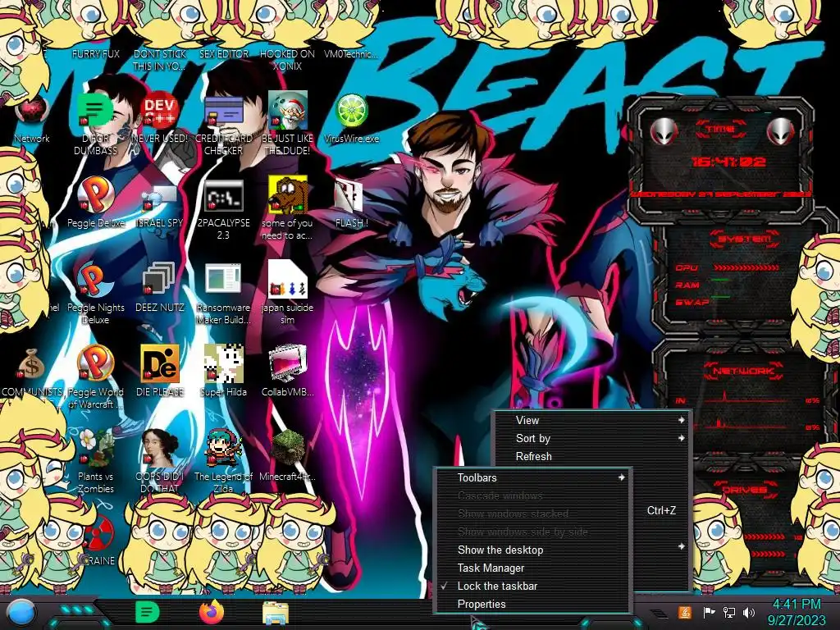Select the DEEZ NUTZ stacked-windows icon
The width and height of the screenshot is (840, 630).
pyautogui.click(x=159, y=280)
